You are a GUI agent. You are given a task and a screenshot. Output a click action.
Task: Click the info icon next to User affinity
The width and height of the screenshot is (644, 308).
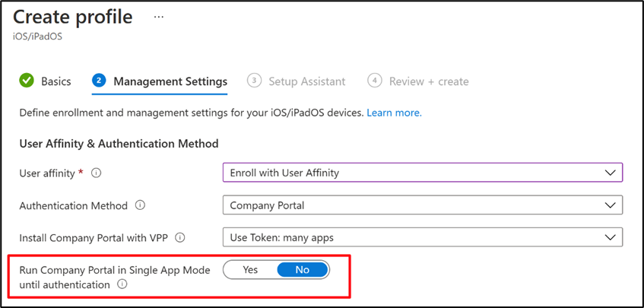coord(97,173)
